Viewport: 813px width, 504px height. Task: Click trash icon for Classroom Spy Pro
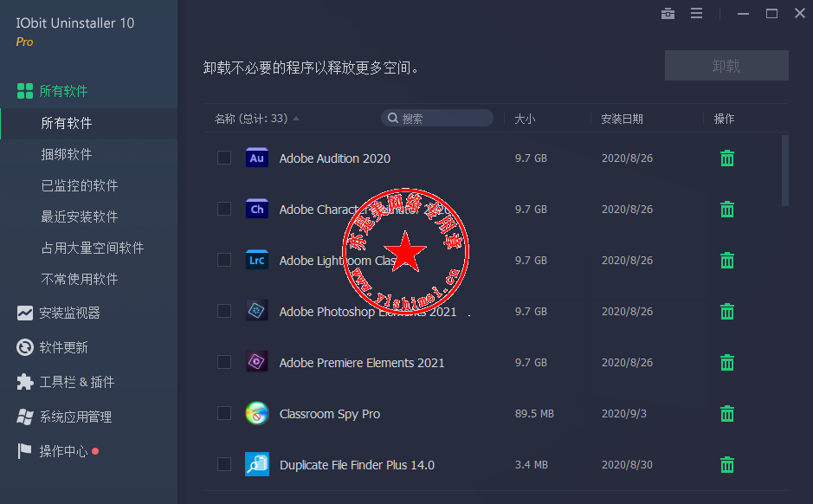[x=727, y=413]
